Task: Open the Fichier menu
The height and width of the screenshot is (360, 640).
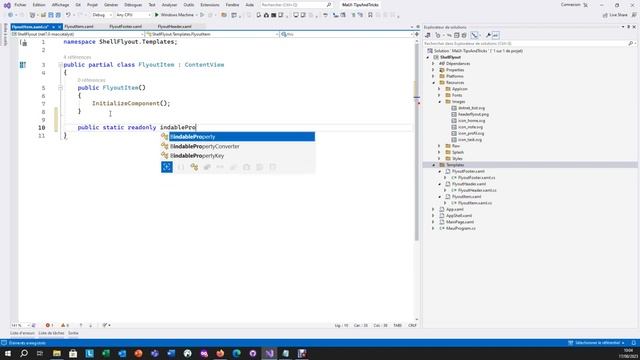Action: [x=20, y=5]
